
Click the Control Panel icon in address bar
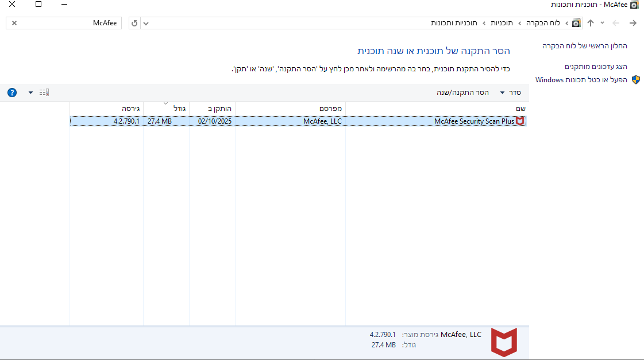pos(576,23)
